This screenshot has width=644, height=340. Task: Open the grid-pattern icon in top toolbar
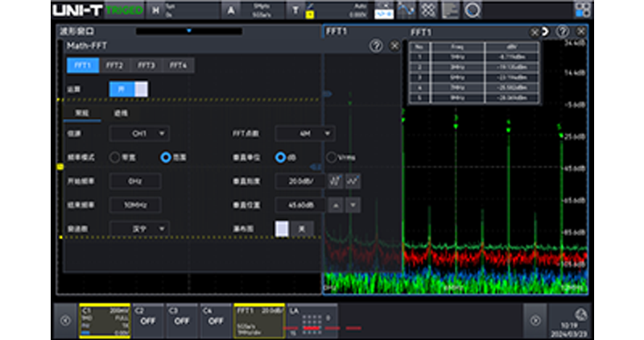point(430,10)
